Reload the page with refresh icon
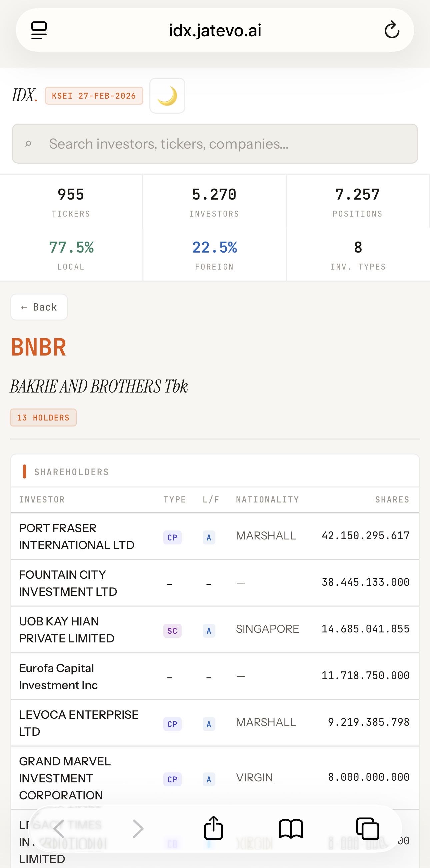The height and width of the screenshot is (868, 430). [392, 30]
